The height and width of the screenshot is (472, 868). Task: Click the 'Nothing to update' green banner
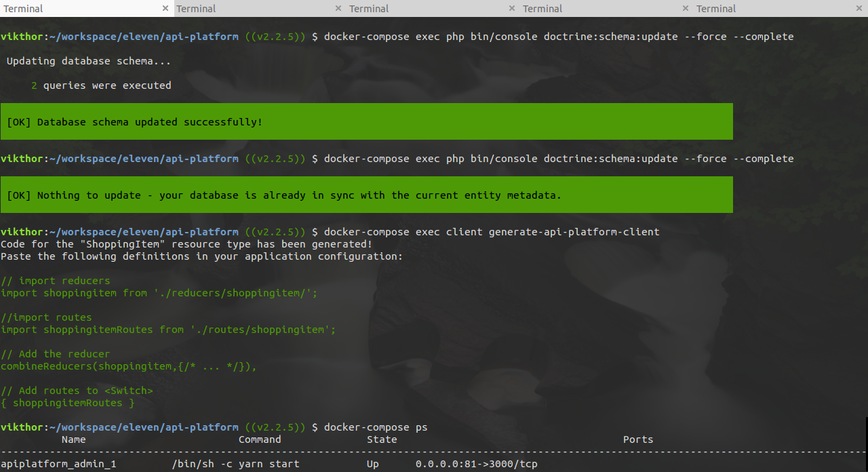pyautogui.click(x=366, y=195)
